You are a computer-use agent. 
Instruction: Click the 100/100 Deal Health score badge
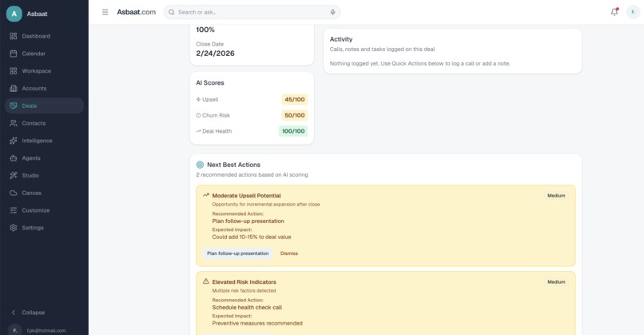(293, 131)
